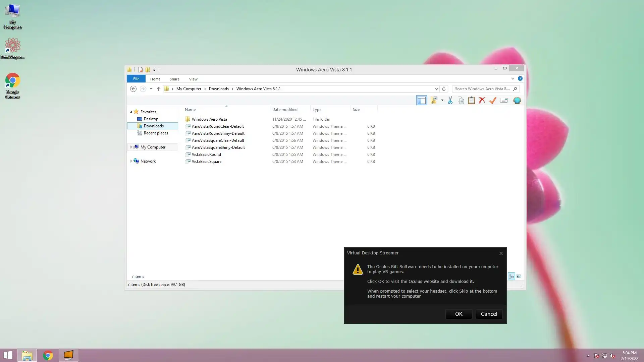Switch to Large icons view button

click(x=519, y=276)
